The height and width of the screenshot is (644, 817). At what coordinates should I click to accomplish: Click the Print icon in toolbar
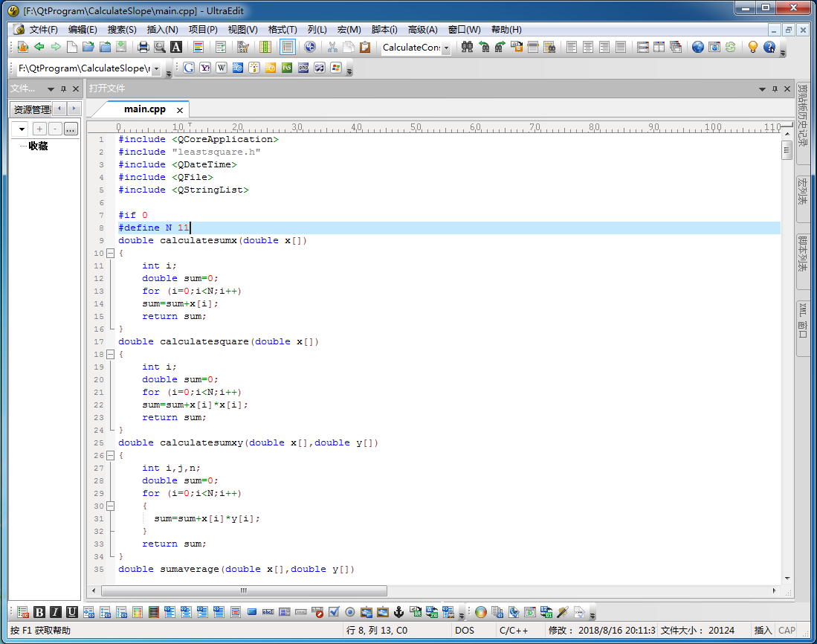(143, 47)
